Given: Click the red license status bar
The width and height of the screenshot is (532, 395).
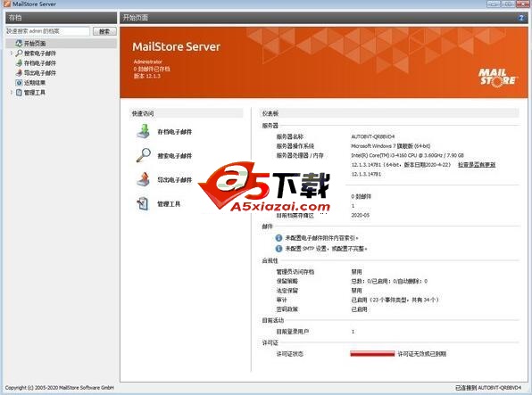Looking at the screenshot, I should (x=372, y=354).
